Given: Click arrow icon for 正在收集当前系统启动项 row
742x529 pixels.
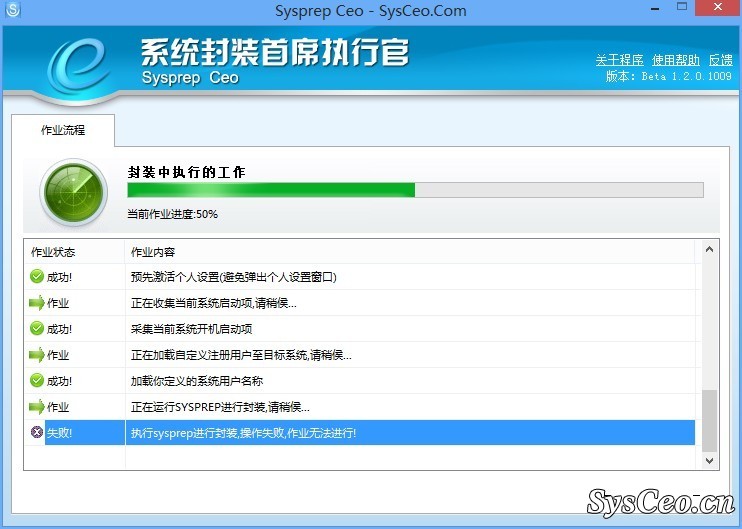Looking at the screenshot, I should (x=36, y=303).
